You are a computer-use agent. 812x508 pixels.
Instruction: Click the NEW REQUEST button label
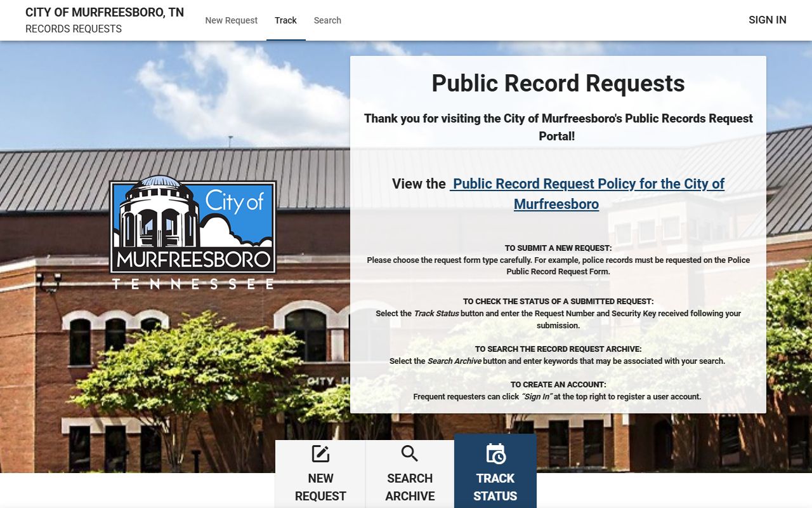pyautogui.click(x=320, y=487)
